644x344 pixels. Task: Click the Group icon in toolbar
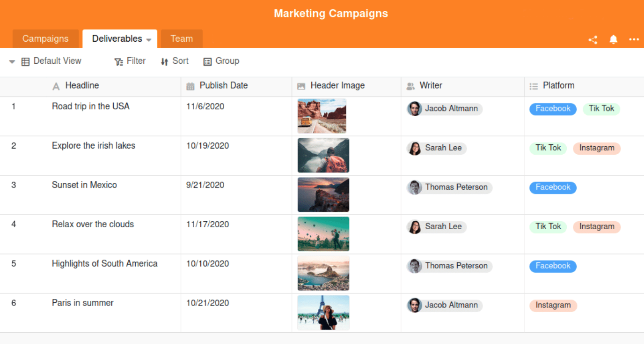tap(207, 61)
